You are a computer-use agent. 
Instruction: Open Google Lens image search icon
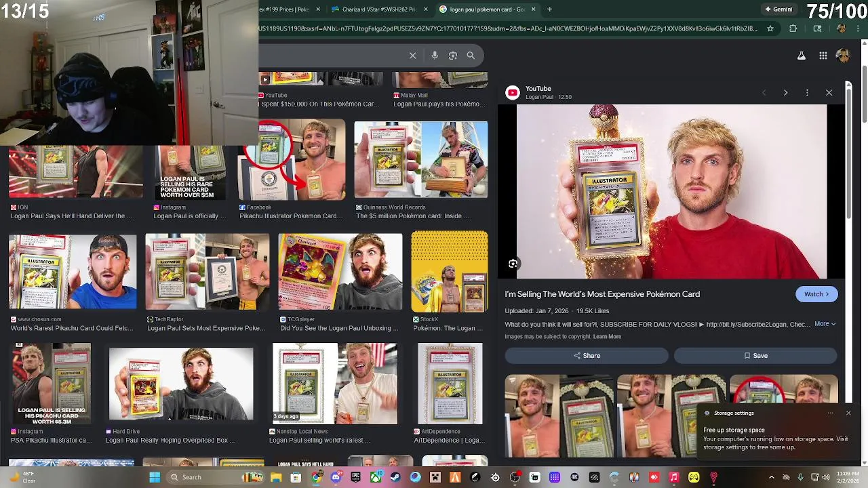[453, 56]
